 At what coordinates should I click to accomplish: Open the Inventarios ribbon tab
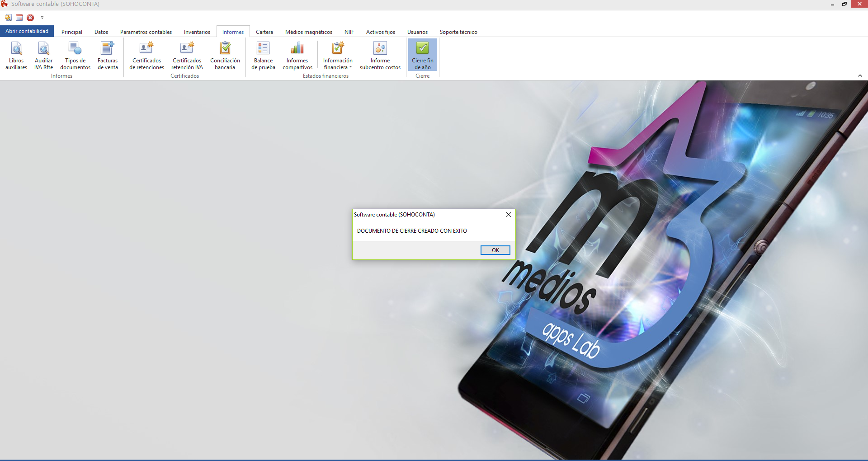197,32
